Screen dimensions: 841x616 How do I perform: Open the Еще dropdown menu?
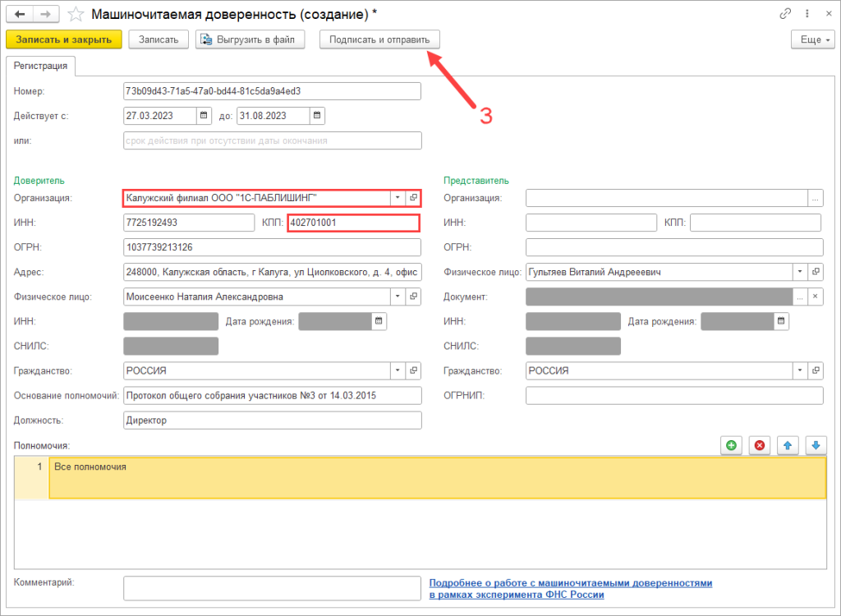point(812,39)
